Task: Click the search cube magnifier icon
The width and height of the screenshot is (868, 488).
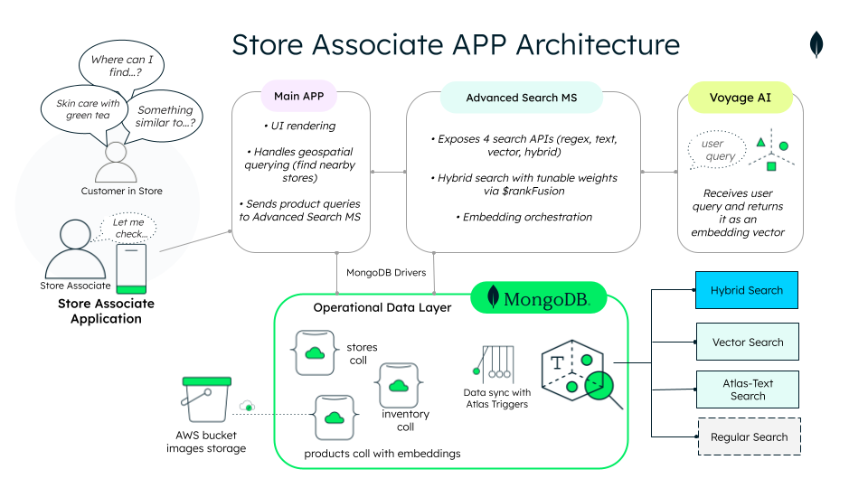Action: coord(581,374)
